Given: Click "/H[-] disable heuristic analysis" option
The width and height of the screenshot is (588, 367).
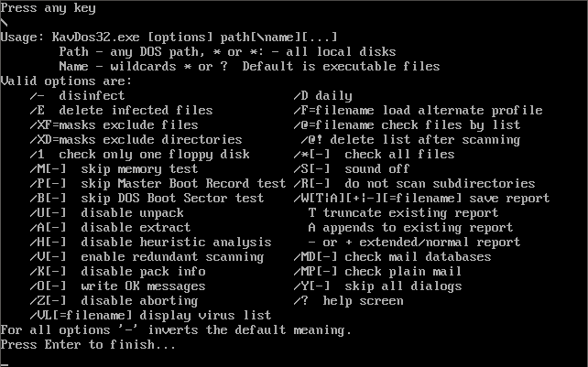Looking at the screenshot, I should coord(150,243).
